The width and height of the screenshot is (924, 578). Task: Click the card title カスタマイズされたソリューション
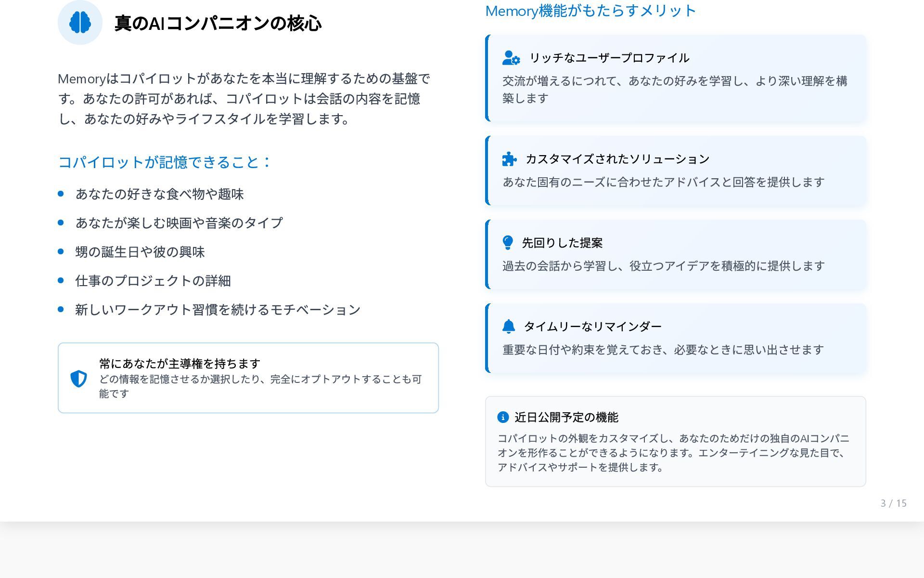point(617,159)
